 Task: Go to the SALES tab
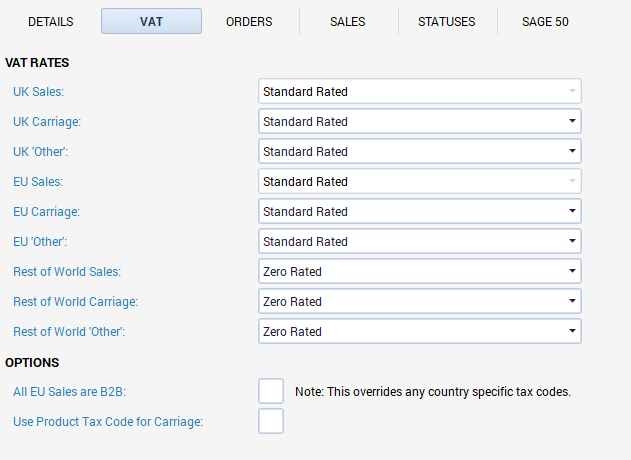(x=348, y=21)
